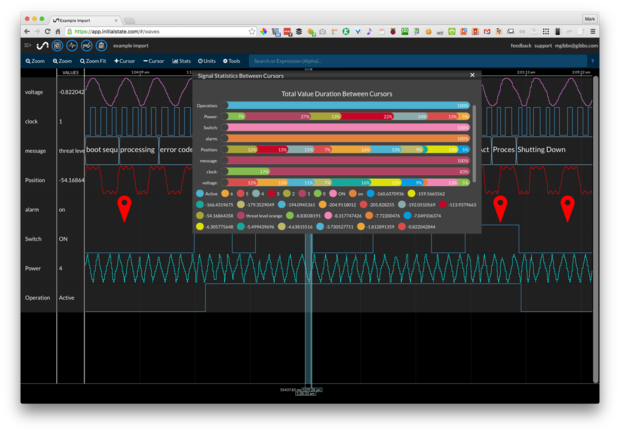The height and width of the screenshot is (433, 620).
Task: Click the red alarm marker below 'Shutting Down'
Action: [x=567, y=208]
